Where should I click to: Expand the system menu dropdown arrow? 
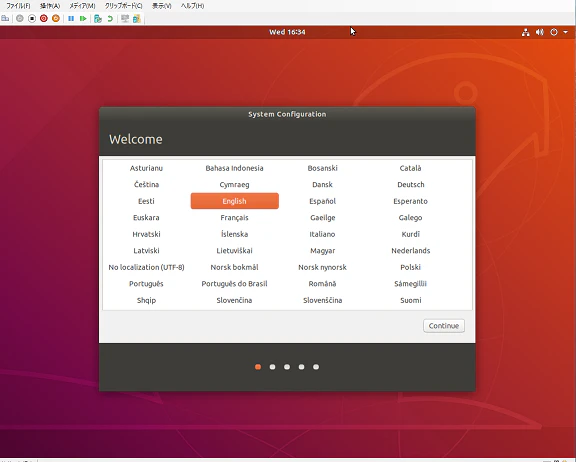click(565, 32)
